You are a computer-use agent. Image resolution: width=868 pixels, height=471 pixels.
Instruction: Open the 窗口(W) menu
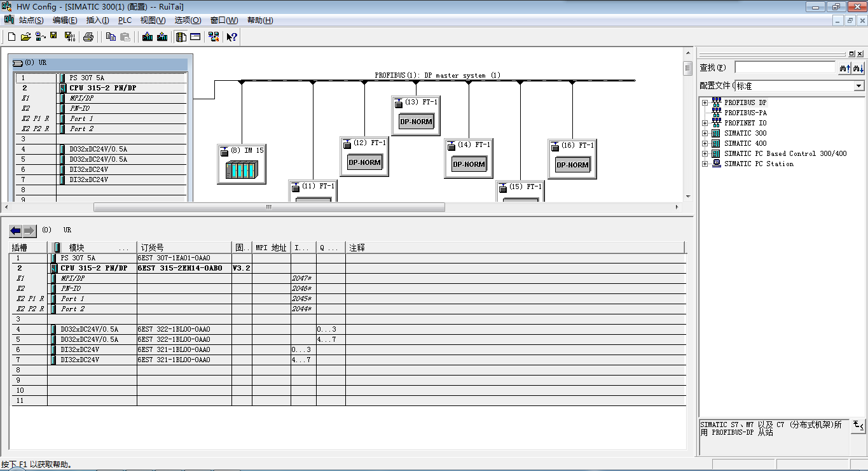tap(224, 20)
